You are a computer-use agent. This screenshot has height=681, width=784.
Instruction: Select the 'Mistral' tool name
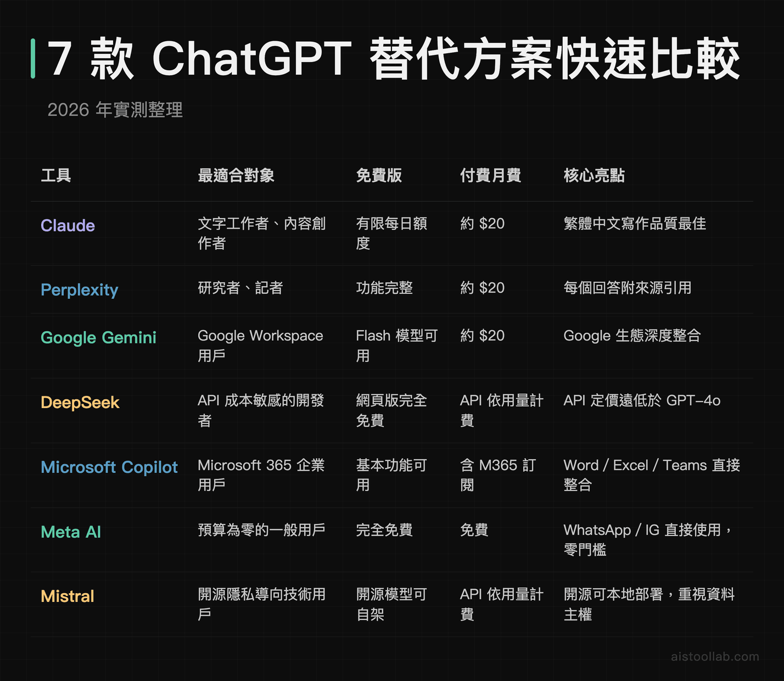pos(68,596)
